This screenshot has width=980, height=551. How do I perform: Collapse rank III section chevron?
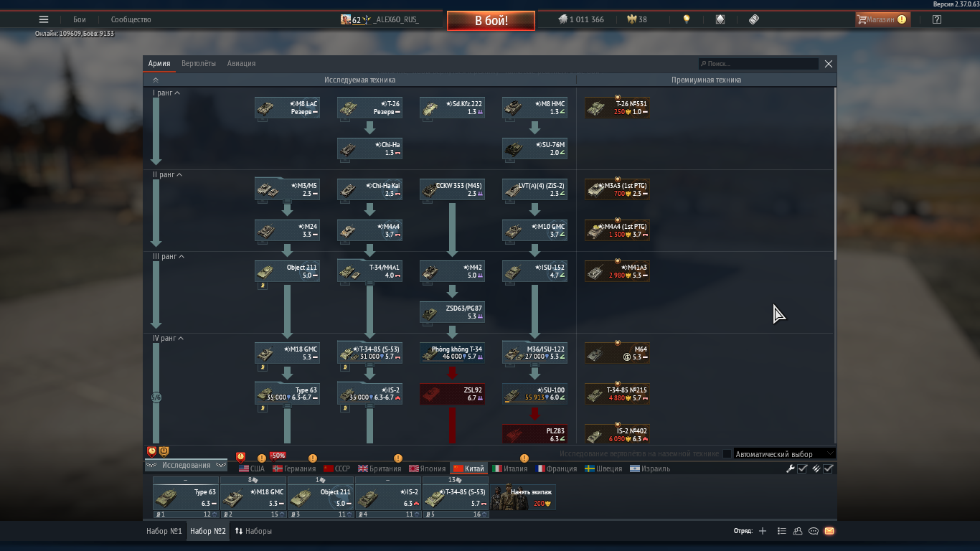pyautogui.click(x=182, y=257)
